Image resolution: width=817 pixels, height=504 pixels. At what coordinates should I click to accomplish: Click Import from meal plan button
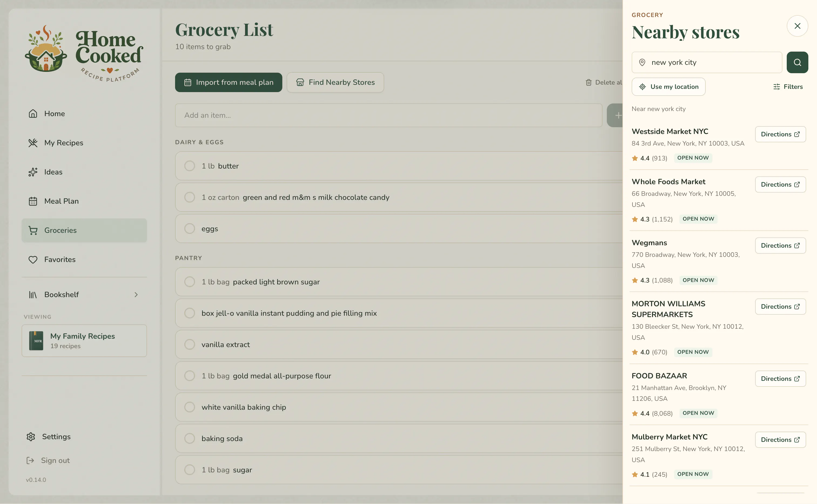(228, 82)
